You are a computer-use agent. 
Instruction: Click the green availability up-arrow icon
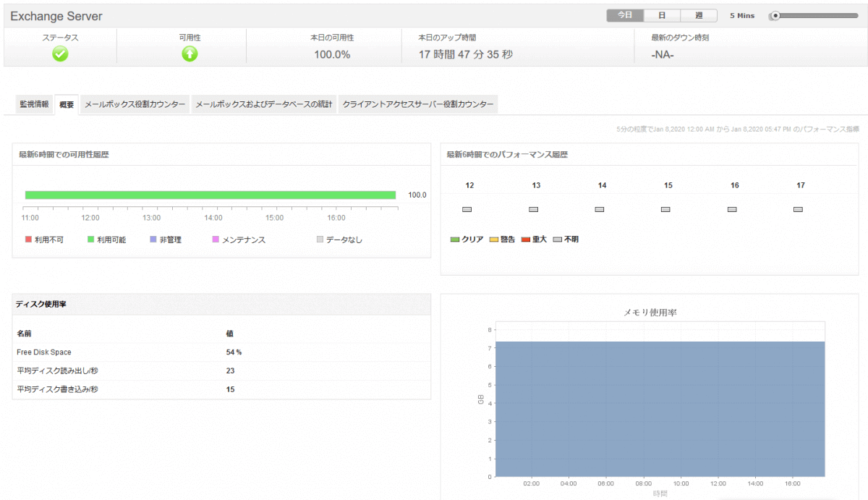(190, 54)
